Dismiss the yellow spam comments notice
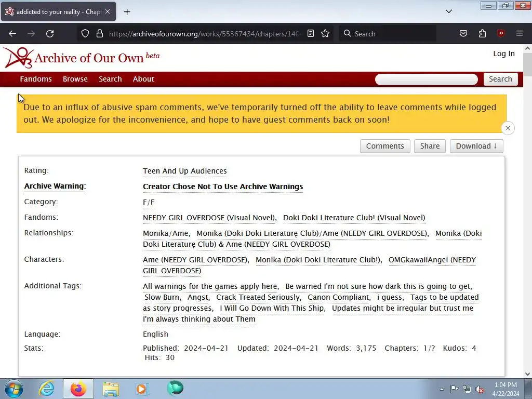Screen dimensions: 532x399 tap(508, 128)
